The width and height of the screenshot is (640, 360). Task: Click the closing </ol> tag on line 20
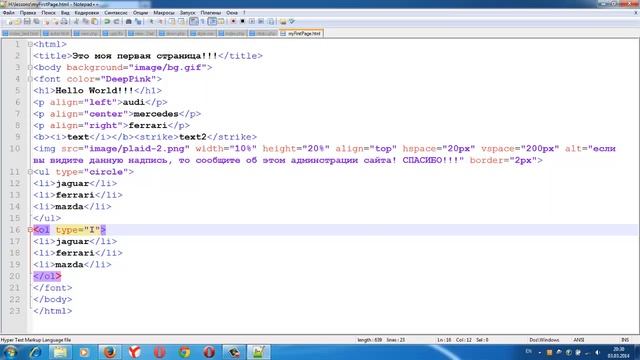tap(47, 276)
